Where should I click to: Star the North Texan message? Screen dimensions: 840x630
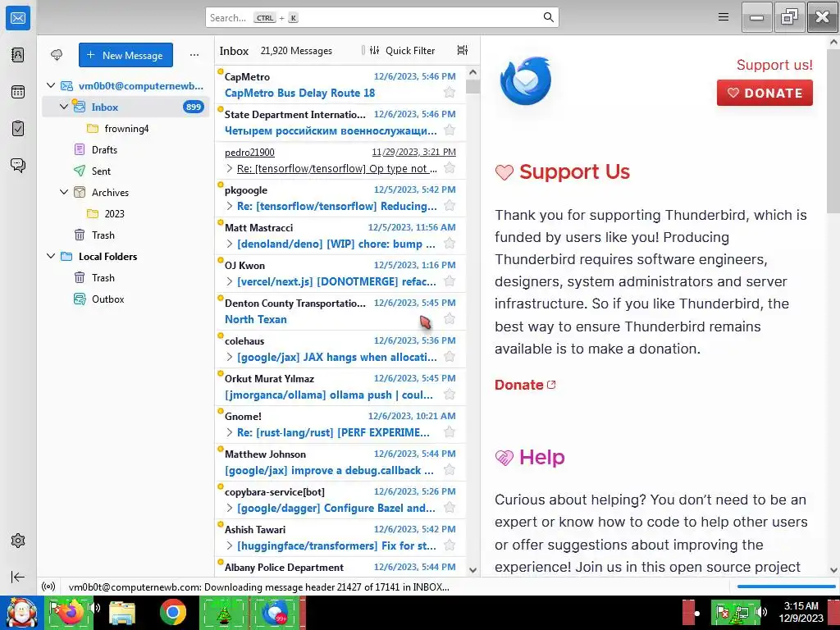click(450, 319)
